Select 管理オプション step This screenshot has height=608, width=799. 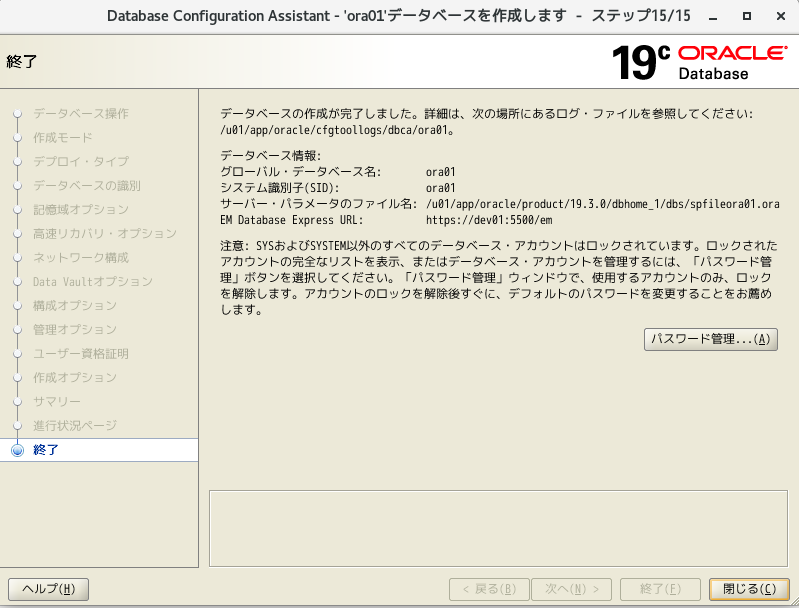[x=74, y=329]
